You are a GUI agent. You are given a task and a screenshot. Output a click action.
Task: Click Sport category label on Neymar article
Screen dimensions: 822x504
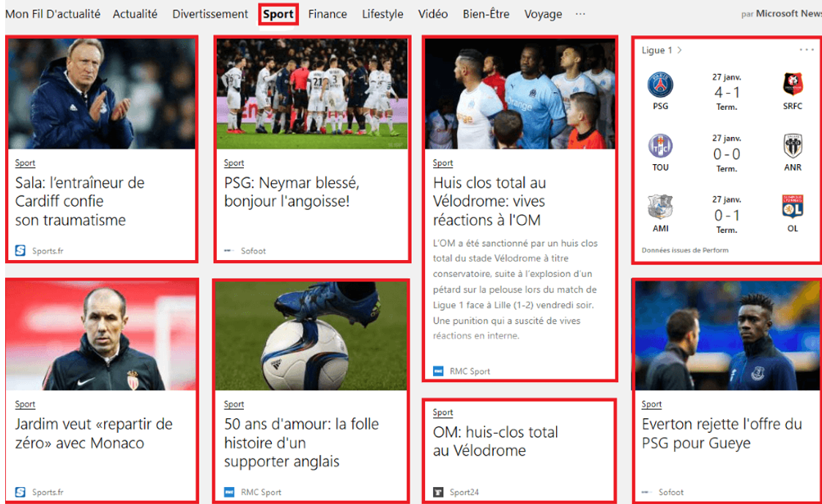click(x=234, y=163)
